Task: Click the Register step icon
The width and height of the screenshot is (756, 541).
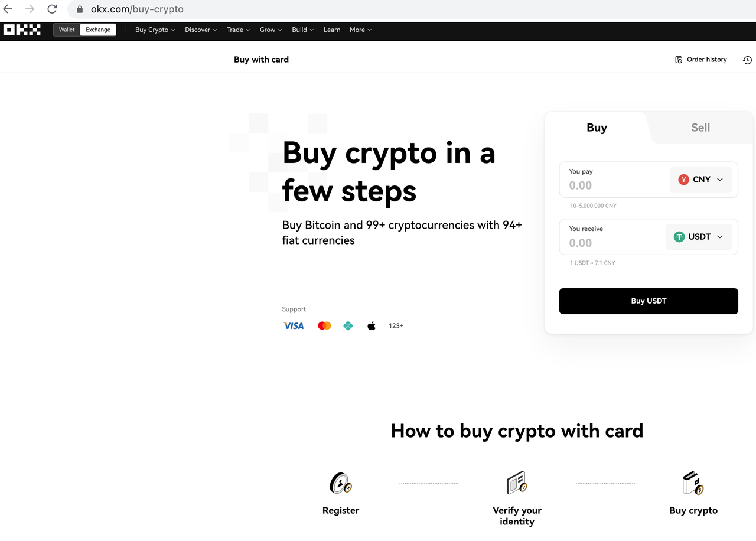Action: point(341,483)
